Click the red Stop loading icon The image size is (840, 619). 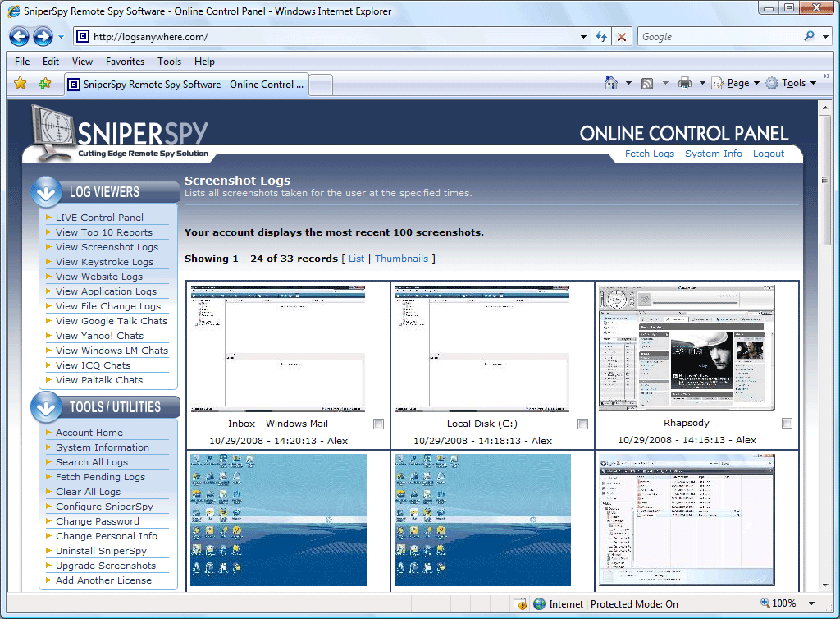pos(622,36)
